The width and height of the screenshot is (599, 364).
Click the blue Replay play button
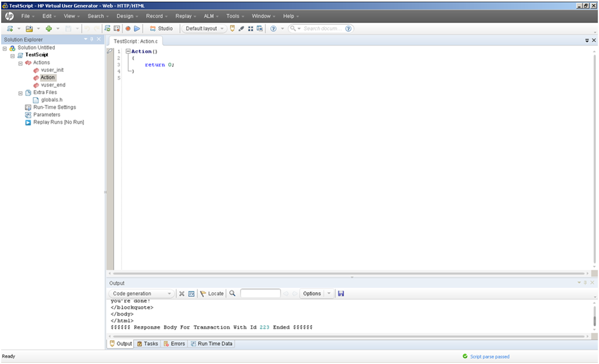click(137, 29)
